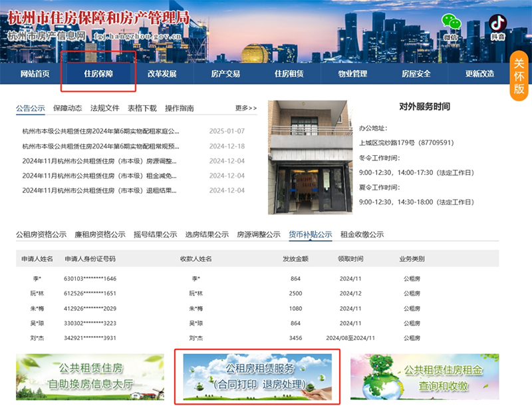Open the 住房保障 navigation menu
532x406 pixels.
point(98,74)
